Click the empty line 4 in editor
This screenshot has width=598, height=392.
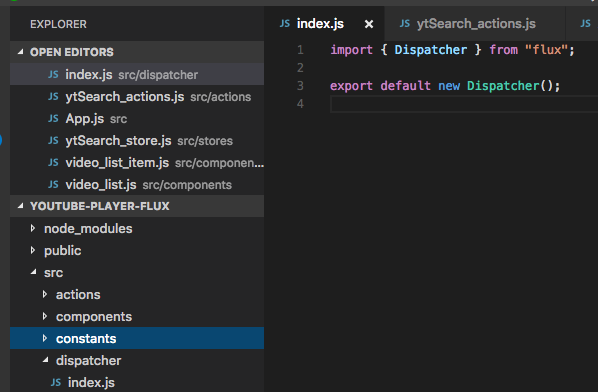(464, 104)
